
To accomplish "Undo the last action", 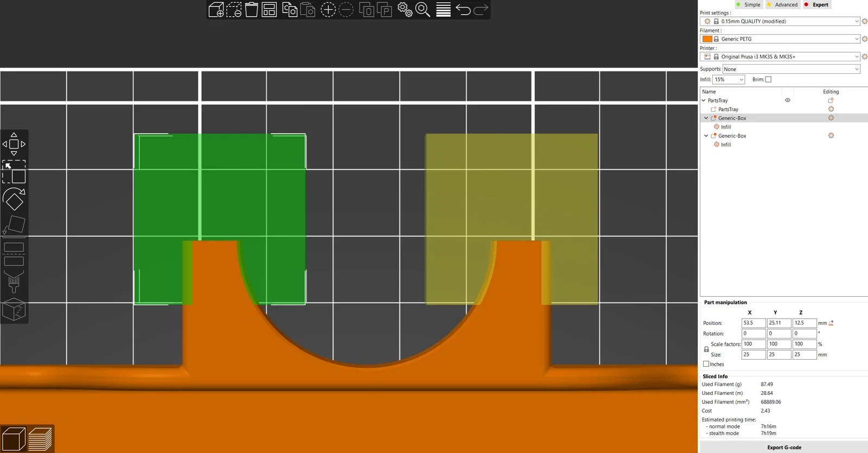I will 463,10.
